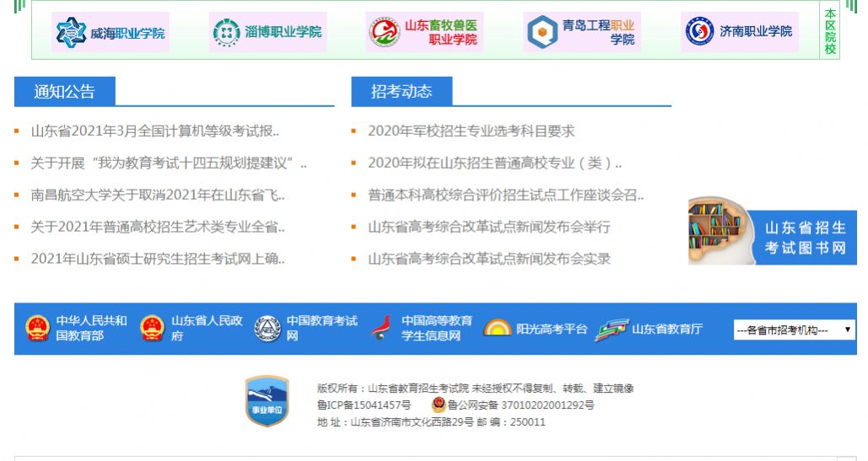The image size is (868, 461).
Task: Open notice on 2021年山东省硕士研究生招生考试
Action: click(158, 259)
